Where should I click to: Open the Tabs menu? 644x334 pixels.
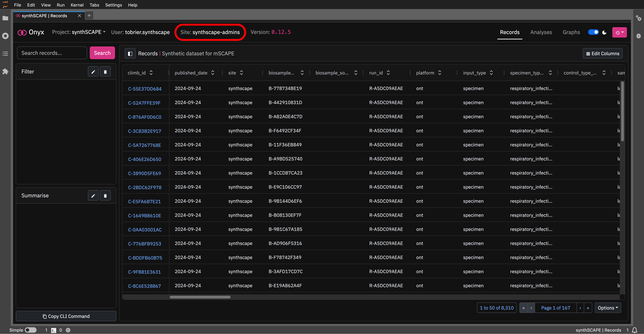click(x=94, y=5)
